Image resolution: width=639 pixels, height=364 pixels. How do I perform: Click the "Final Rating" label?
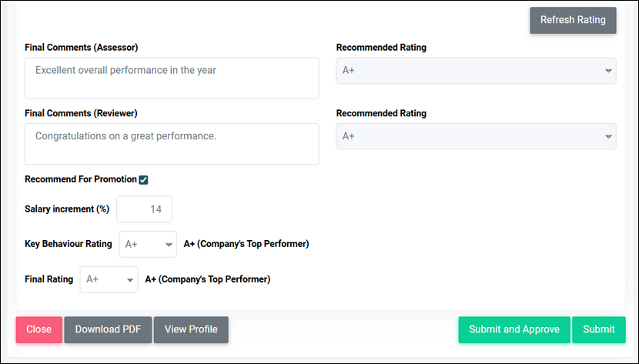tap(49, 279)
